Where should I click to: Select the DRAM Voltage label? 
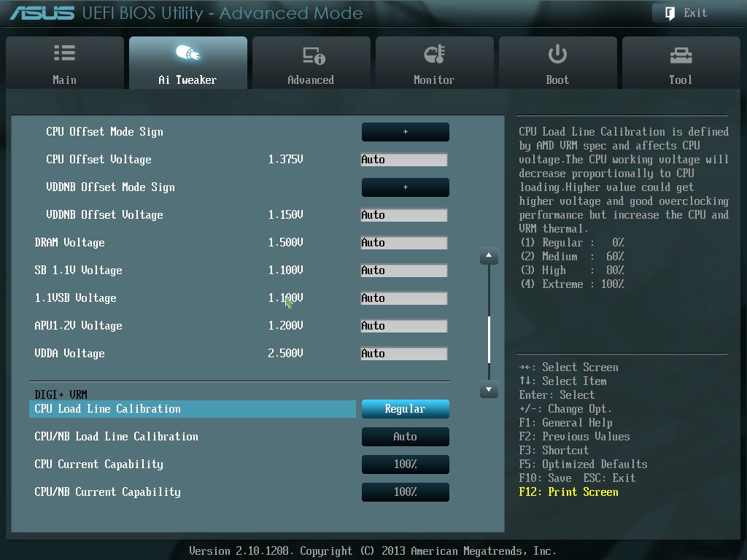pos(69,243)
